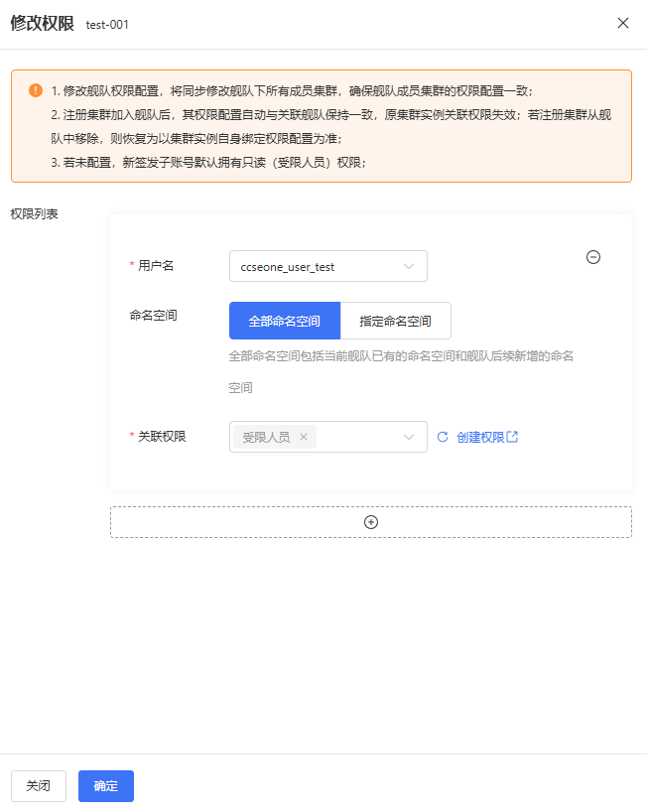The image size is (647, 812).
Task: Remove the permission row with minus icon
Action: pos(593,257)
